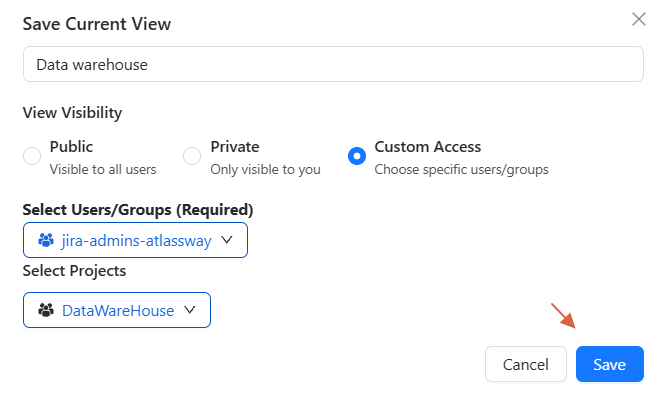Click the chevron arrow next to DataWareHouse

click(190, 310)
